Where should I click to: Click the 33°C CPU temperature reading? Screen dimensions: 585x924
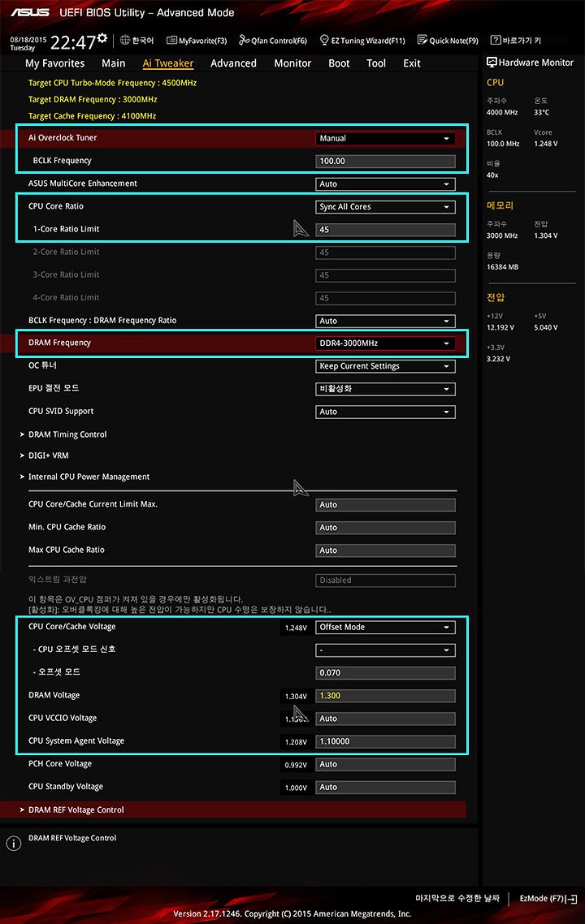[x=541, y=113]
